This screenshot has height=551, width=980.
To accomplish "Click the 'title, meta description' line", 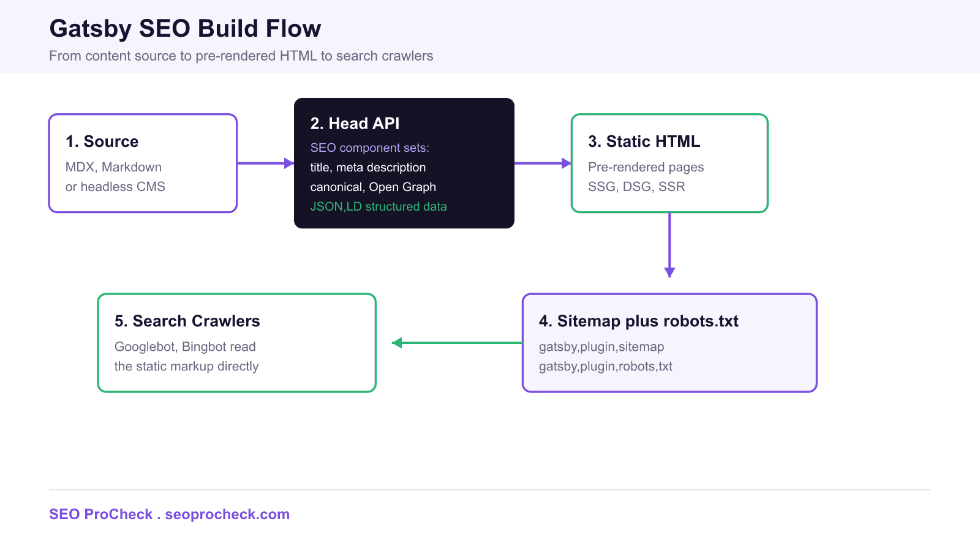I will (368, 167).
